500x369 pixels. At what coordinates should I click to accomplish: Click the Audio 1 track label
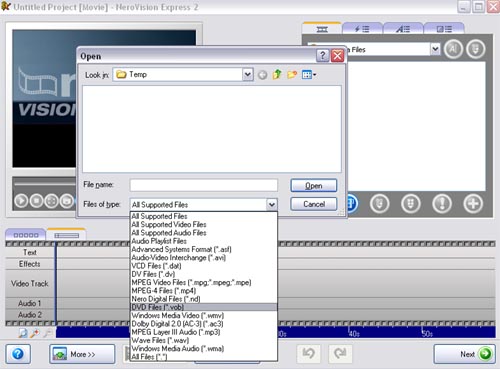pos(30,303)
